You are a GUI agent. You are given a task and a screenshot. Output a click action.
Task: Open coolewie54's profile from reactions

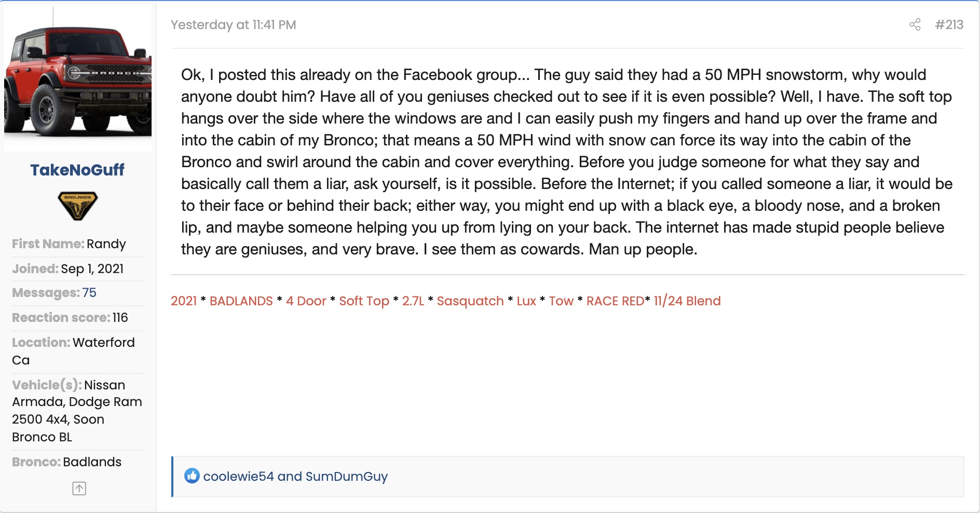click(238, 476)
